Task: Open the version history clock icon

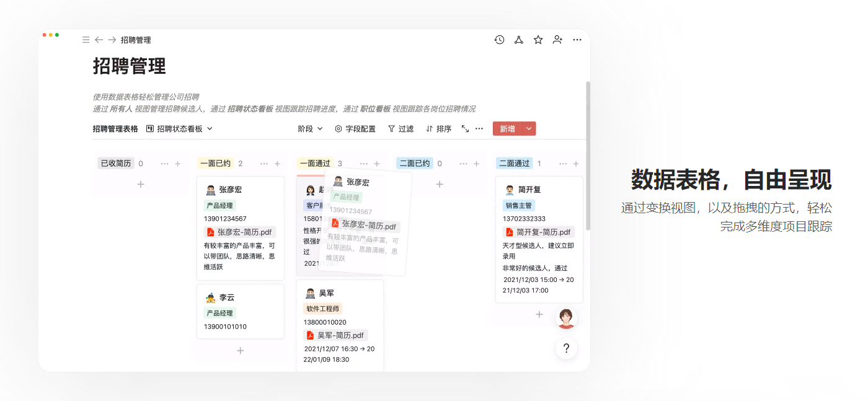Action: (499, 40)
